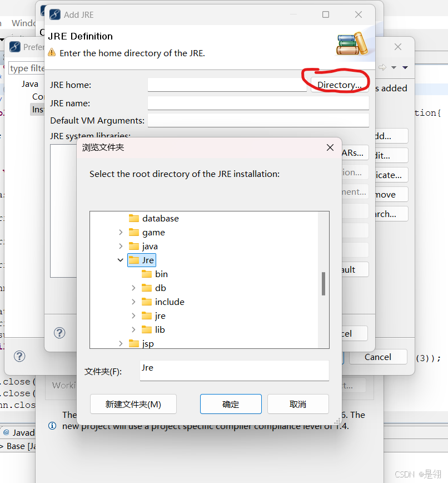Click the 新建文件夹(M) button
Image resolution: width=448 pixels, height=483 pixels.
tap(133, 404)
